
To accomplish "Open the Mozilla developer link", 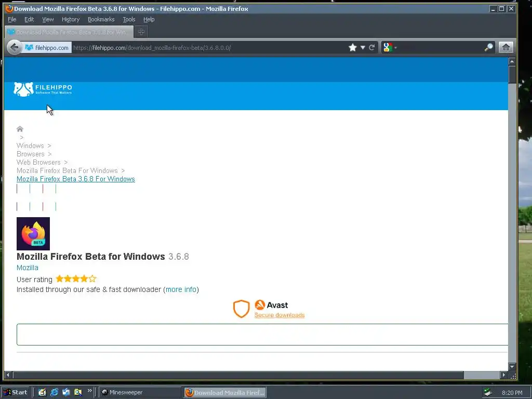I will coord(28,268).
